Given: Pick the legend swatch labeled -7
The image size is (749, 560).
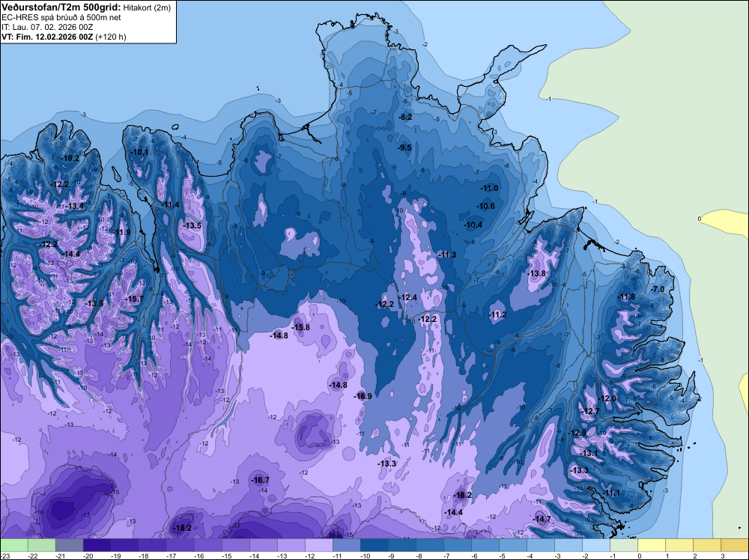Looking at the screenshot, I should 457,545.
